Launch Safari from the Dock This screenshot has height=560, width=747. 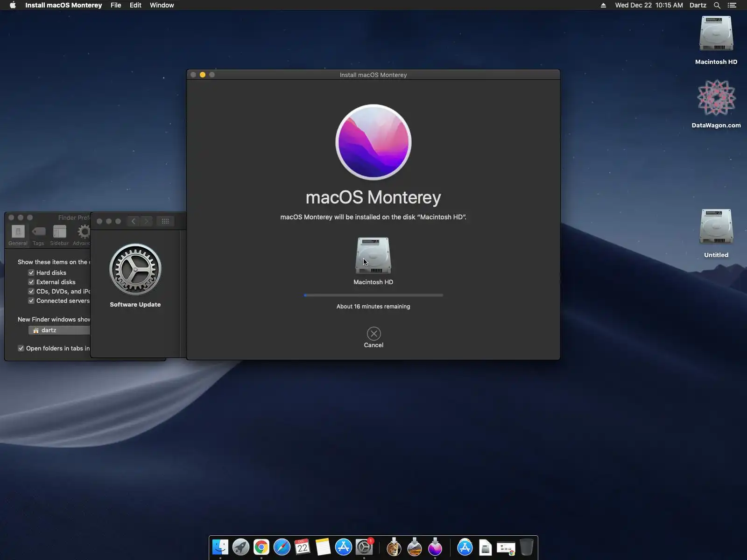click(x=282, y=547)
